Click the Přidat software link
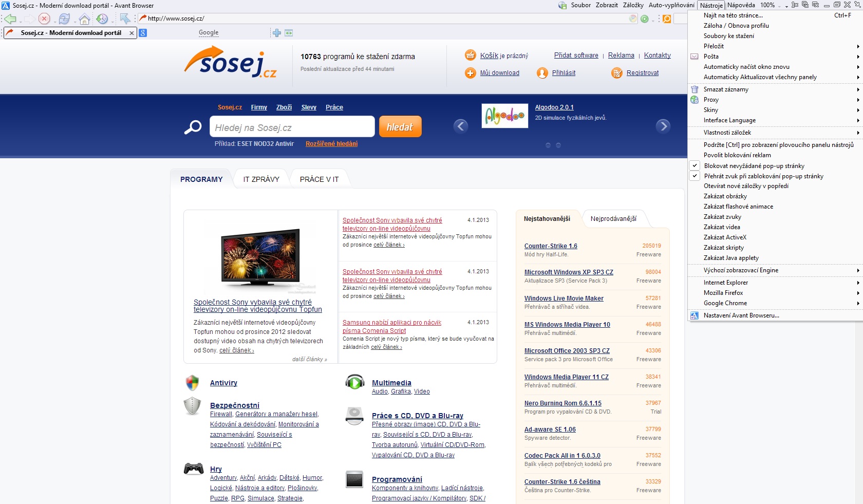This screenshot has height=504, width=863. tap(576, 55)
